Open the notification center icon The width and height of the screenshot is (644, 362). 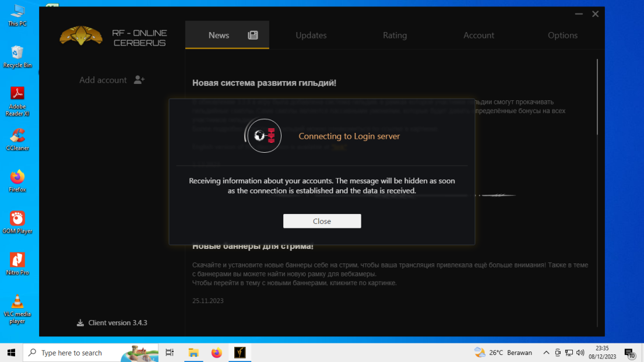tap(629, 353)
